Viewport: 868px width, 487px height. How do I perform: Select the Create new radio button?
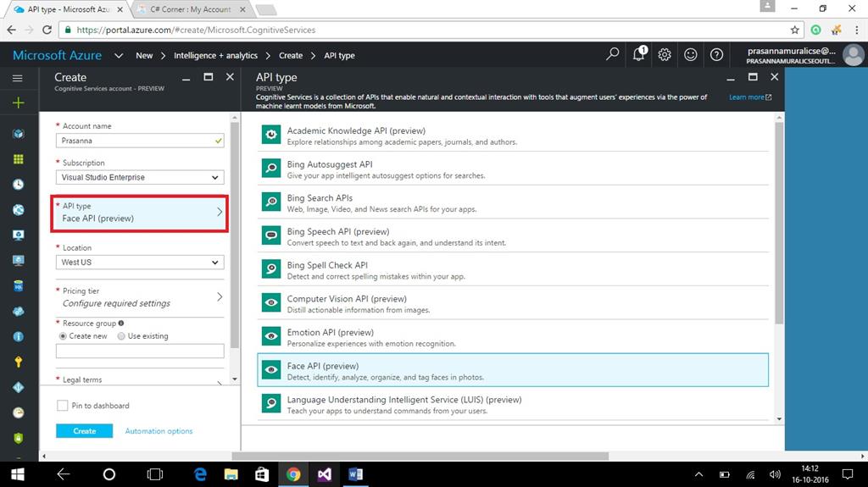point(63,336)
